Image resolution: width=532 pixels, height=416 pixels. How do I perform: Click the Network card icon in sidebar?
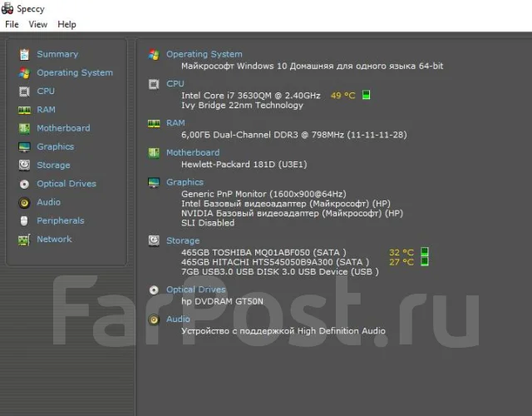pos(24,240)
